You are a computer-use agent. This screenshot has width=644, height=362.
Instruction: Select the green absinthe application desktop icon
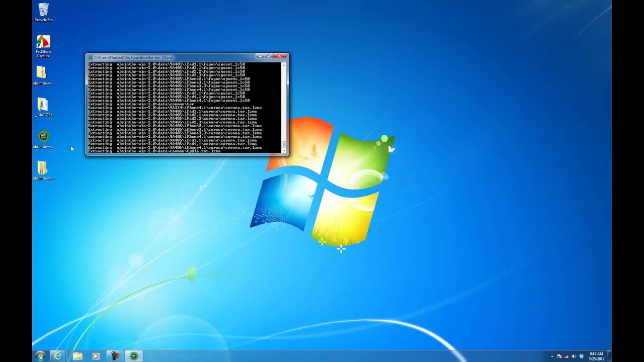[44, 139]
